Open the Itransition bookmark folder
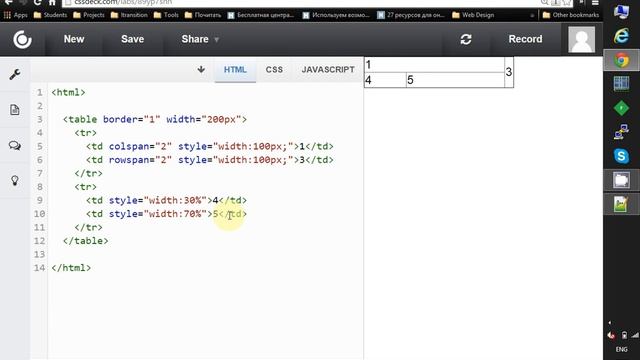640x360 pixels. coord(129,15)
